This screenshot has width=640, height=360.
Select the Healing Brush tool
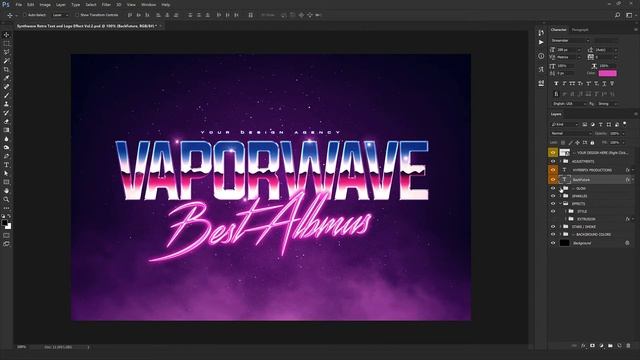7,87
